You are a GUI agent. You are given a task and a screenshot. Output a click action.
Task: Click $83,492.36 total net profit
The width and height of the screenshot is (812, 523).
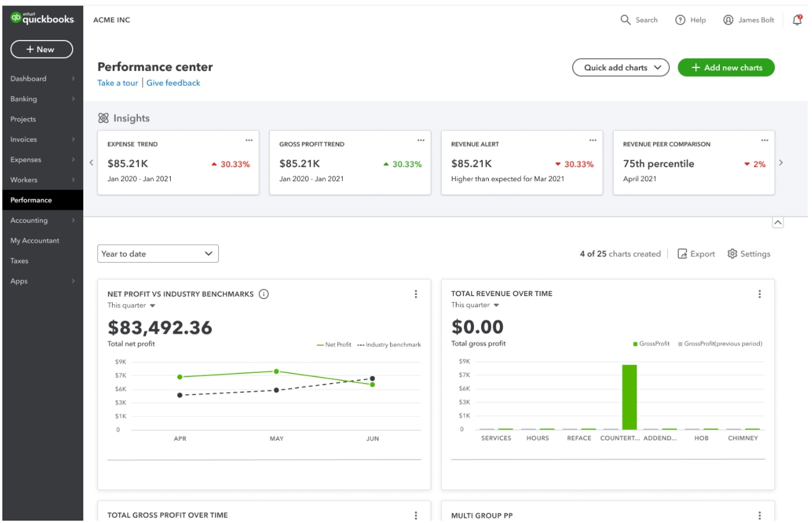point(160,328)
